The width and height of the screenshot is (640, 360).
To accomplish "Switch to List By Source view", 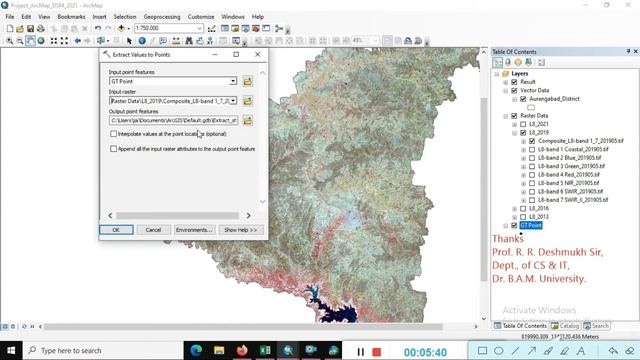I will pyautogui.click(x=508, y=62).
